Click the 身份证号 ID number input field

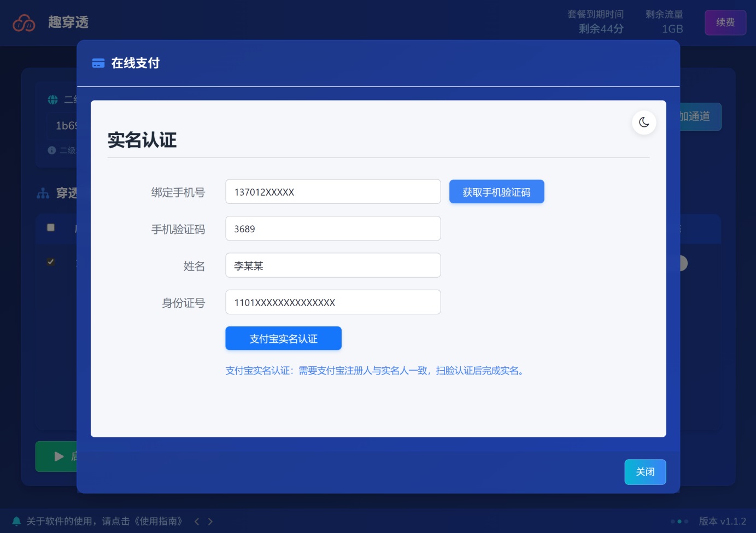(x=333, y=302)
